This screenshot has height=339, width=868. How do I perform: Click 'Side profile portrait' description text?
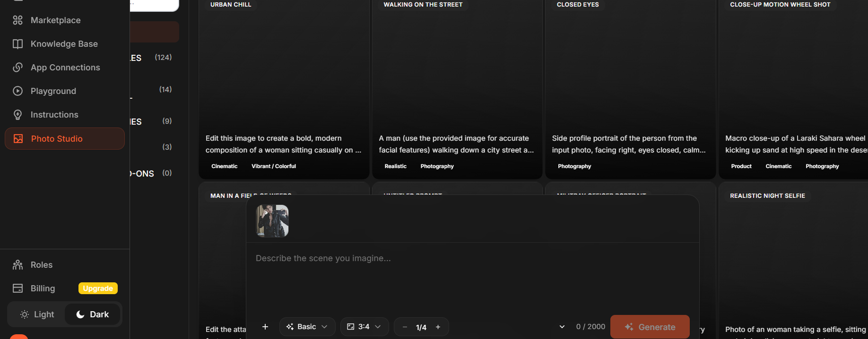[629, 144]
